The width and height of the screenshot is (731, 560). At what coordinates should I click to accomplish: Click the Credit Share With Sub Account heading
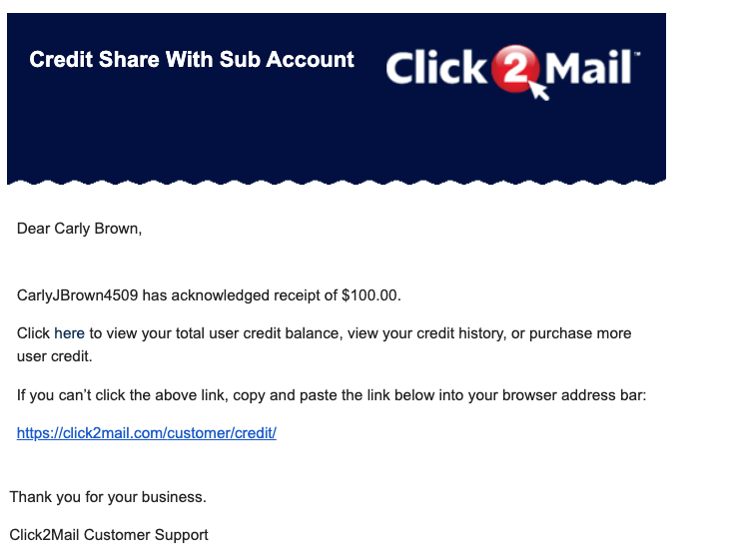pyautogui.click(x=192, y=60)
